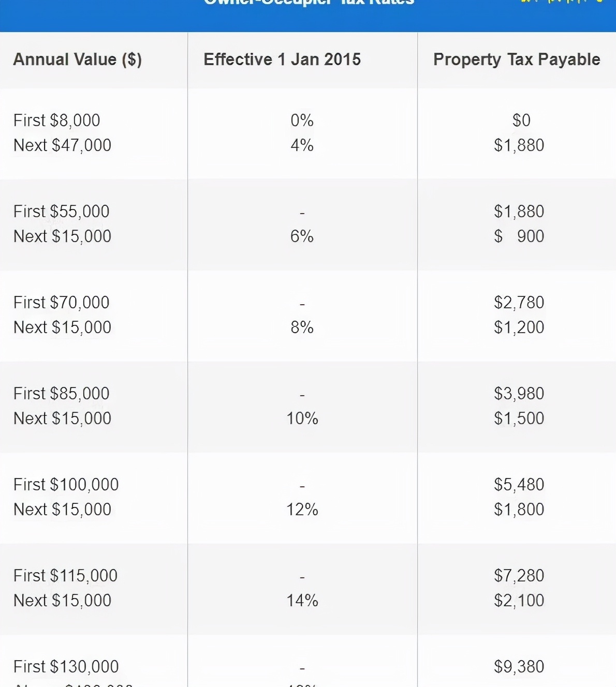This screenshot has width=616, height=687.
Task: Select the 8% tax rate
Action: click(x=302, y=327)
